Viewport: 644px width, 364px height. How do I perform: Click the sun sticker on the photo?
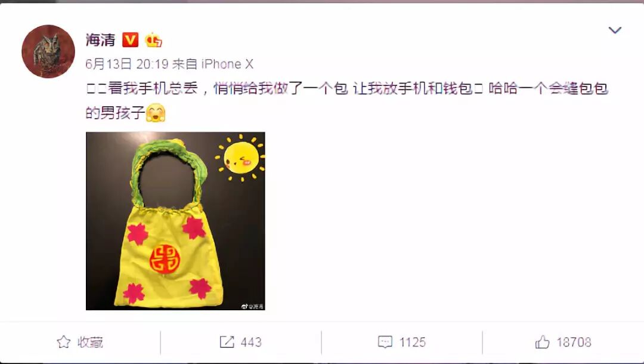click(241, 158)
